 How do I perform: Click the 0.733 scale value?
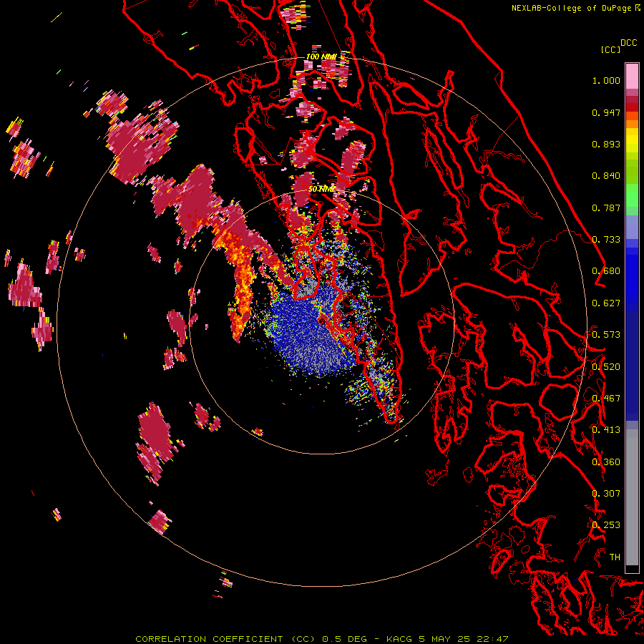[606, 240]
